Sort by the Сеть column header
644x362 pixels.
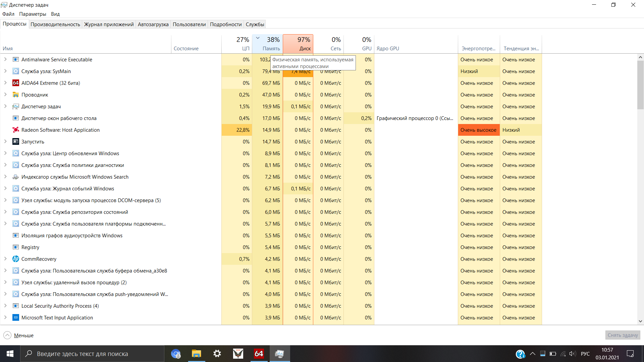(328, 44)
